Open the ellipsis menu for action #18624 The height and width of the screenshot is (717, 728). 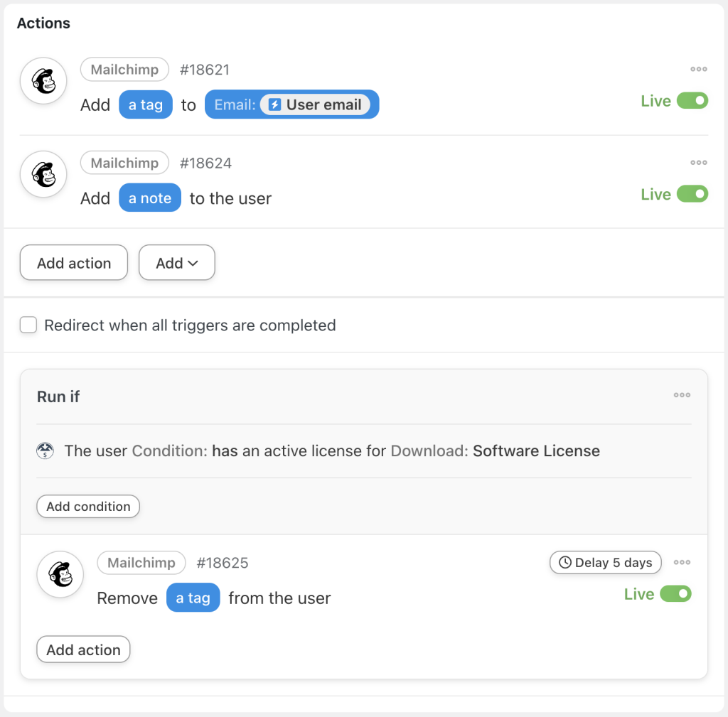click(698, 162)
